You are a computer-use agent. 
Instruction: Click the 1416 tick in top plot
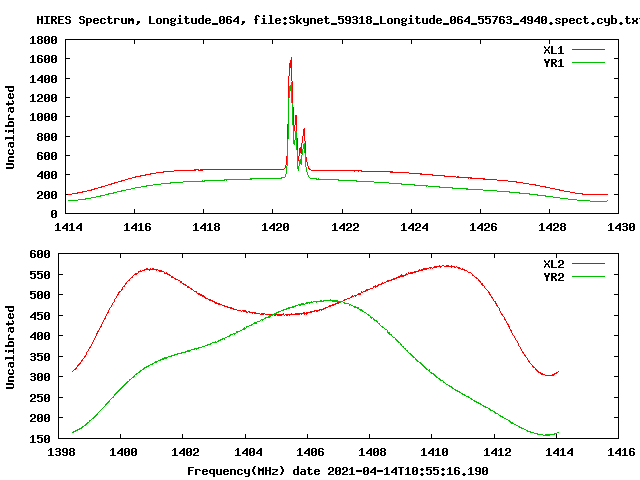(x=137, y=227)
